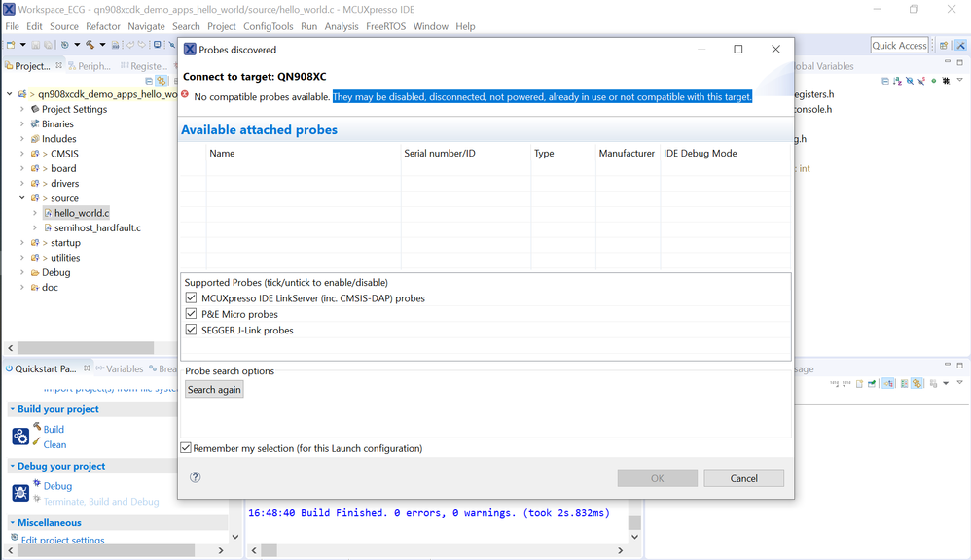Viewport: 971px width, 560px height.
Task: Toggle the yellow link icon in bottom-right view
Action: [x=917, y=384]
